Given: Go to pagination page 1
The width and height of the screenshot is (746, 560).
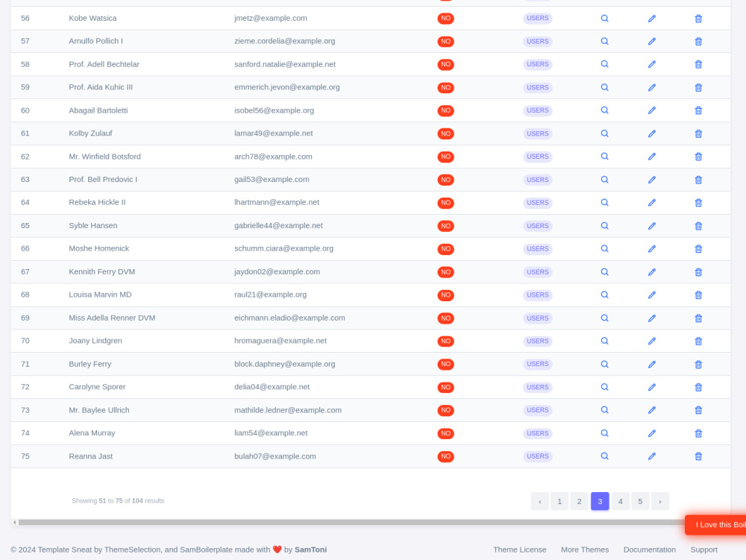Looking at the screenshot, I should click(559, 501).
